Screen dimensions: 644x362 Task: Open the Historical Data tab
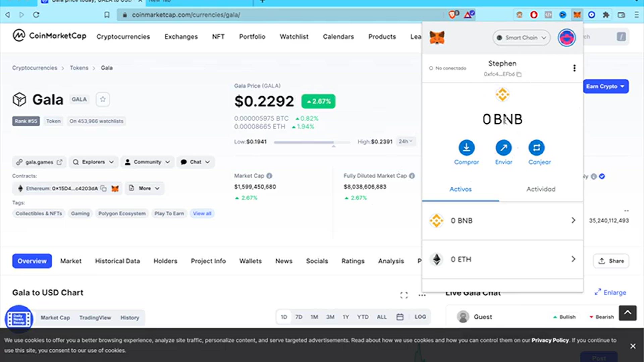pyautogui.click(x=117, y=261)
